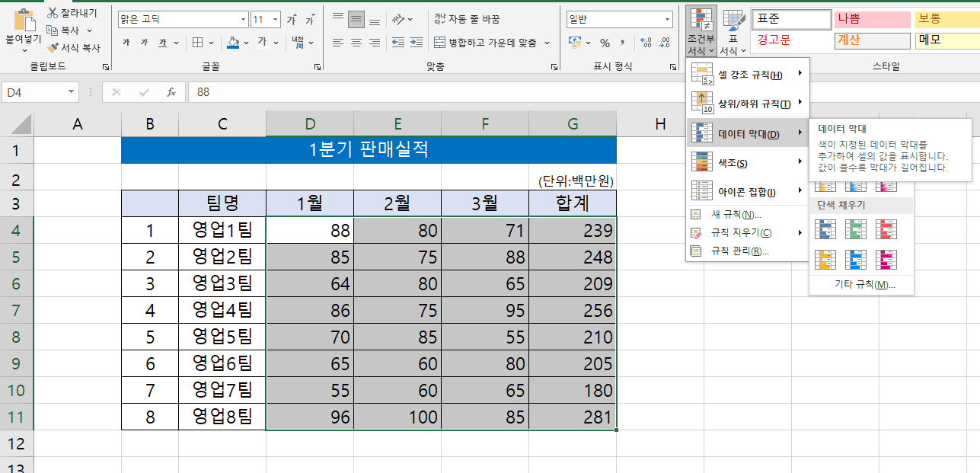This screenshot has width=980, height=473.
Task: Apply the red solid fill data bar
Action: pyautogui.click(x=886, y=229)
